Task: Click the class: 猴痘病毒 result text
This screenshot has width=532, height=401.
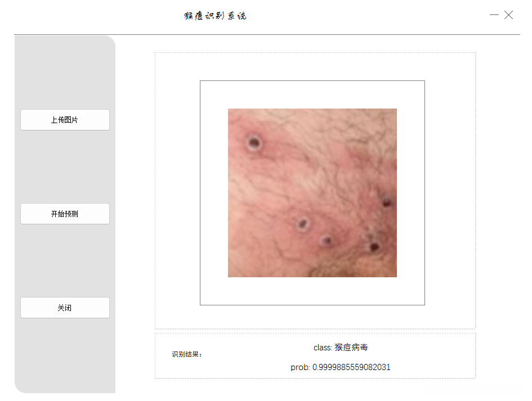Action: pyautogui.click(x=341, y=348)
